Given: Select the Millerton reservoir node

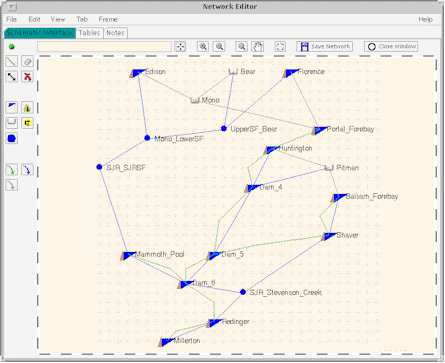Looking at the screenshot, I should point(166,342).
